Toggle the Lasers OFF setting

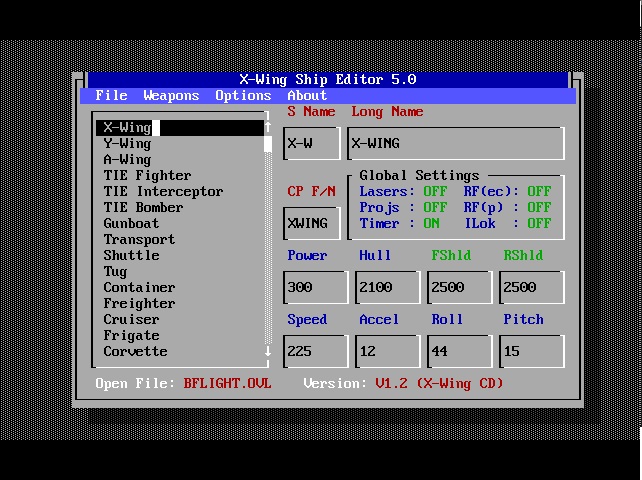click(x=435, y=191)
